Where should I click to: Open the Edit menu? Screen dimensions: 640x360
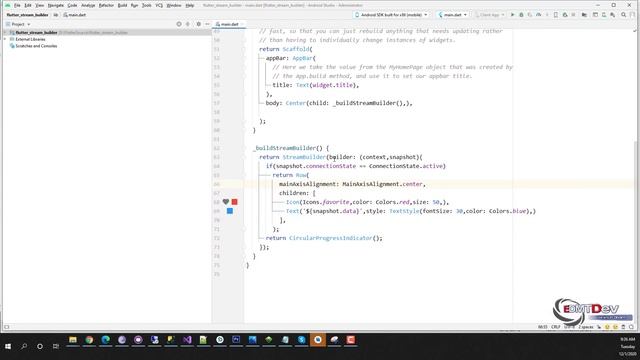tap(28, 5)
